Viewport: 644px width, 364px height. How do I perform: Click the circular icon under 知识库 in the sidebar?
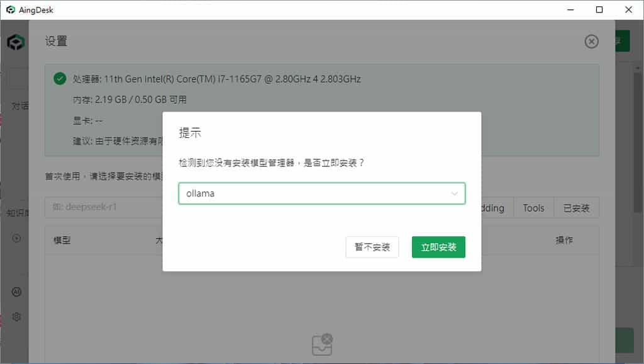click(x=16, y=238)
